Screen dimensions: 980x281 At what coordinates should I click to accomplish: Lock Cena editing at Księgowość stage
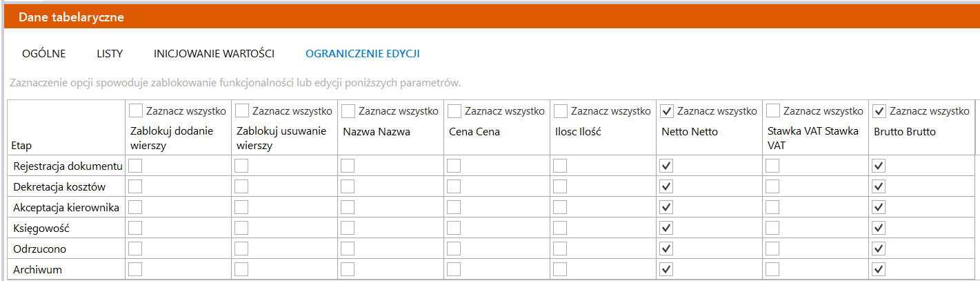point(454,228)
